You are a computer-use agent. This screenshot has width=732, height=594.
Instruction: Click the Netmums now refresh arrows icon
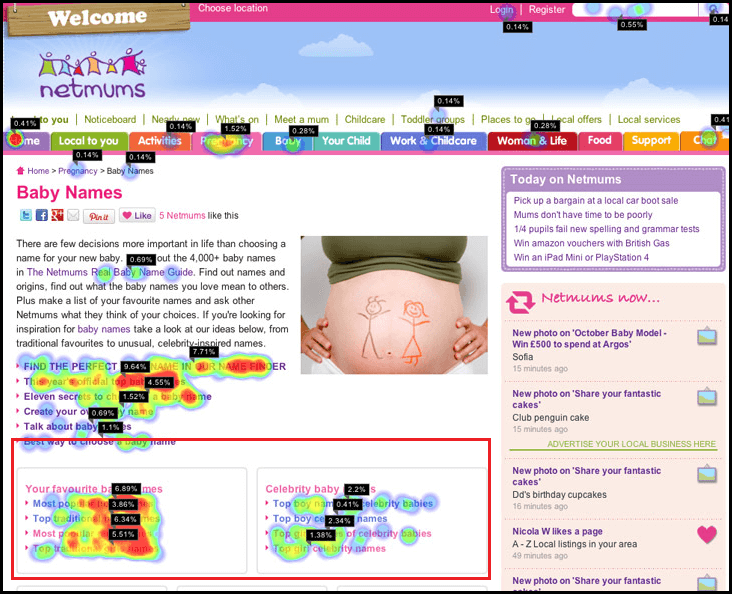(521, 302)
